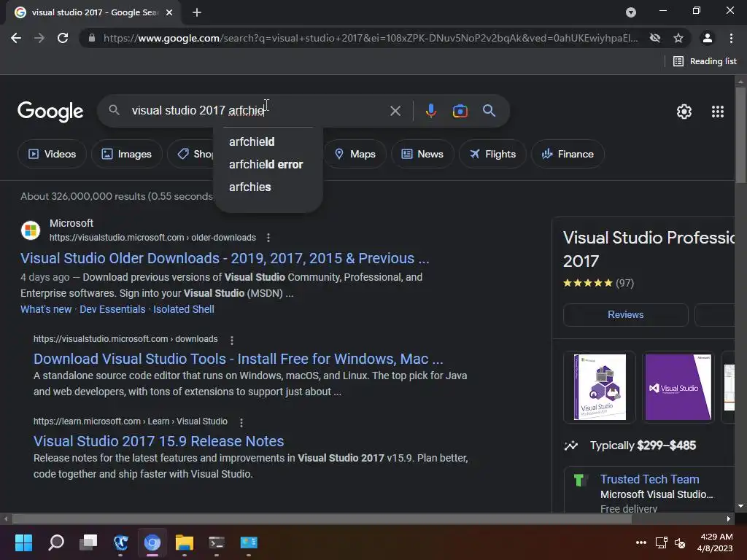View site information lock icon
The image size is (747, 560).
tap(92, 38)
